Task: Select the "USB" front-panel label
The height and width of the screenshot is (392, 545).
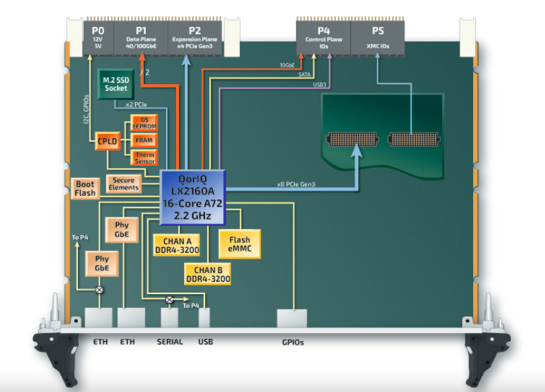Action: [206, 342]
